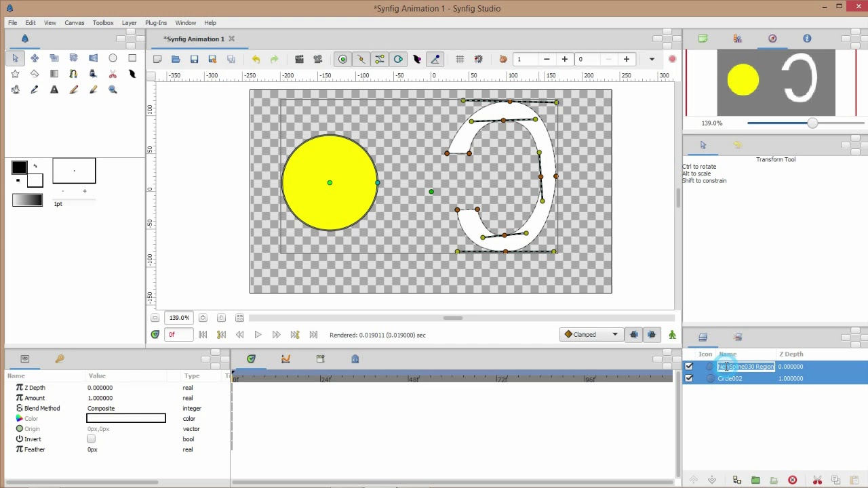The image size is (868, 488).
Task: Open the toolbar dropdown arrow beside the record button
Action: click(652, 60)
